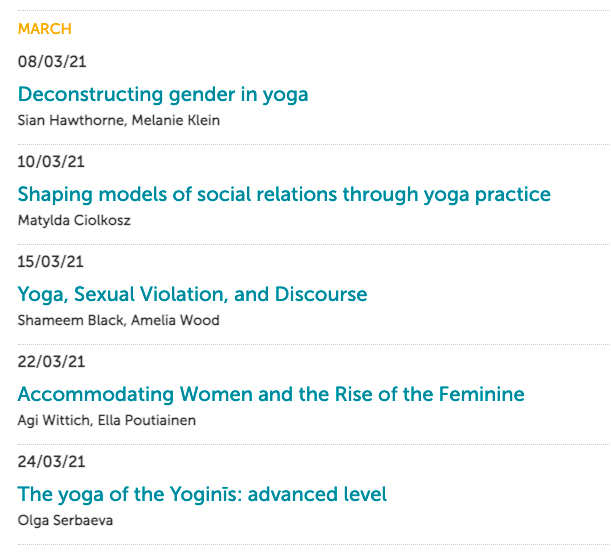Select speaker name Matylda Ciolkosz

click(74, 220)
